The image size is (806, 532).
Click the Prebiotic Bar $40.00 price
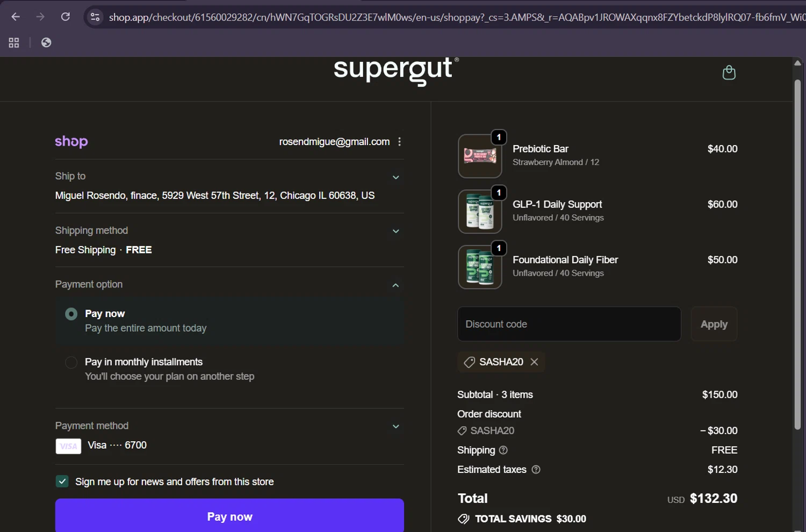[x=722, y=149]
